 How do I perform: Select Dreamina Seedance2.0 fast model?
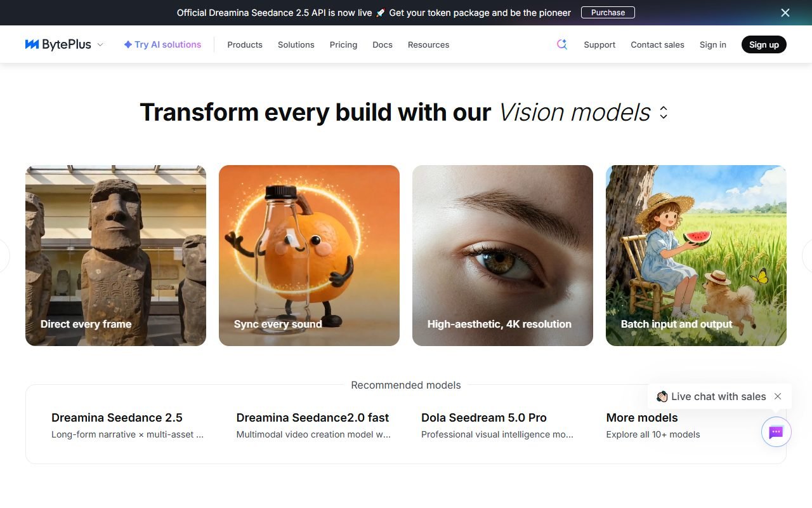point(313,425)
